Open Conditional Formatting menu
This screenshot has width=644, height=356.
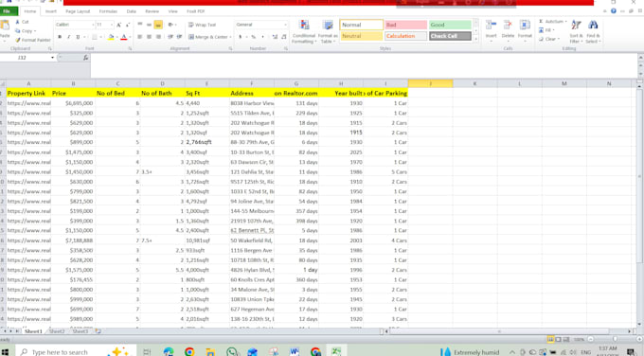304,31
